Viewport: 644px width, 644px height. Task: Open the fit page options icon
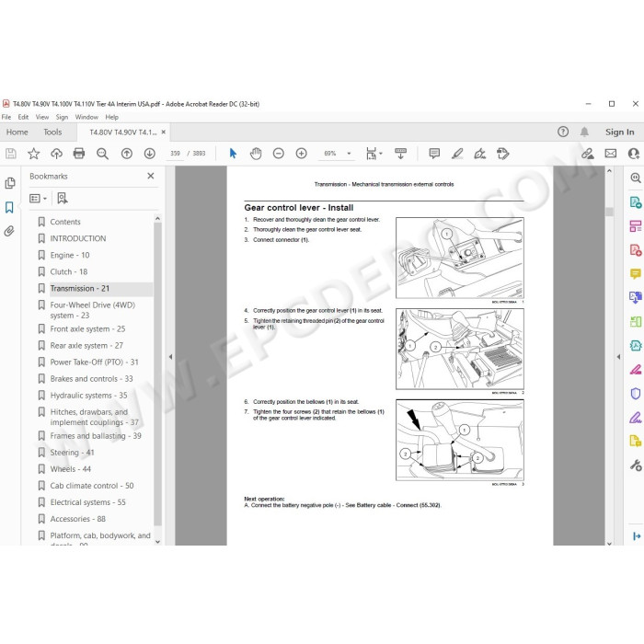[374, 154]
